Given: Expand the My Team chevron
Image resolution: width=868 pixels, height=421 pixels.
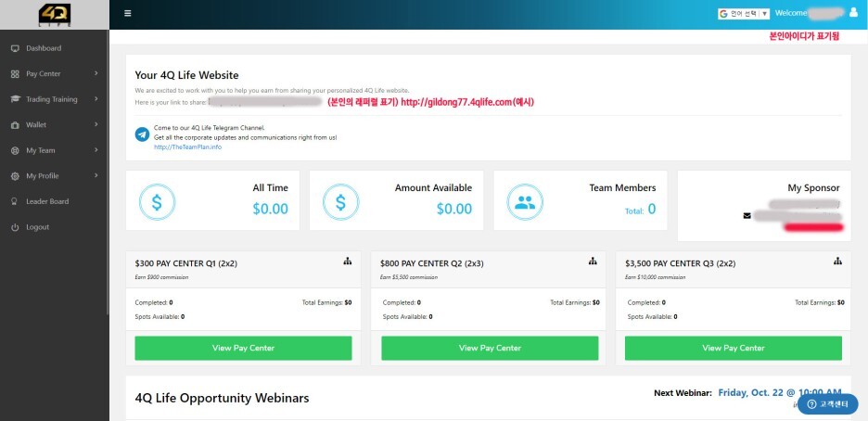Looking at the screenshot, I should click(96, 150).
